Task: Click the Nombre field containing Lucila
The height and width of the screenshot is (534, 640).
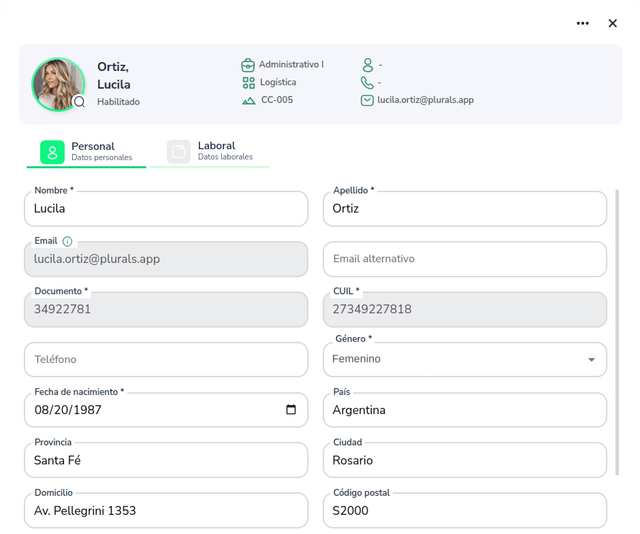Action: point(165,209)
